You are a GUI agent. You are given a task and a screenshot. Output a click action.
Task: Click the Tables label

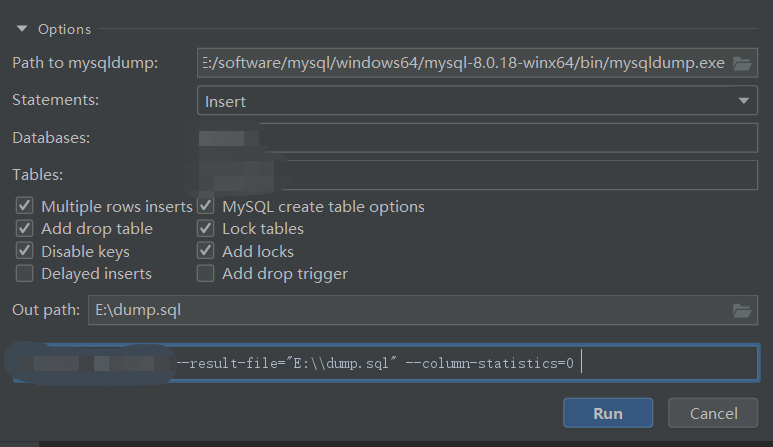37,175
